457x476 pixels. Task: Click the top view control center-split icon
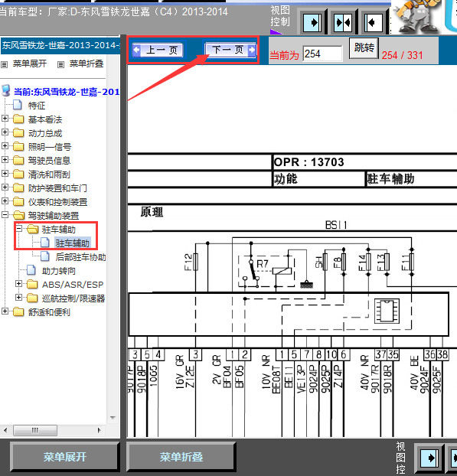pos(342,22)
